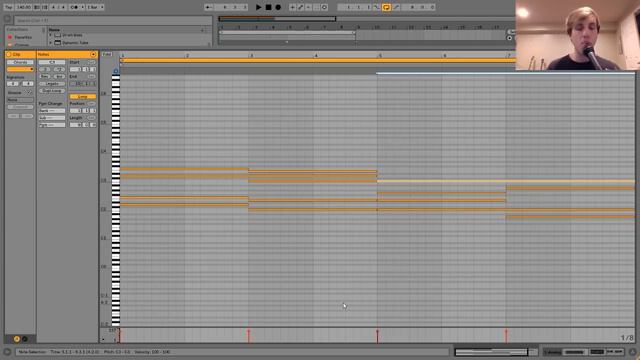This screenshot has height=360, width=640.
Task: Open the Bank program change chooser
Action: (52, 111)
